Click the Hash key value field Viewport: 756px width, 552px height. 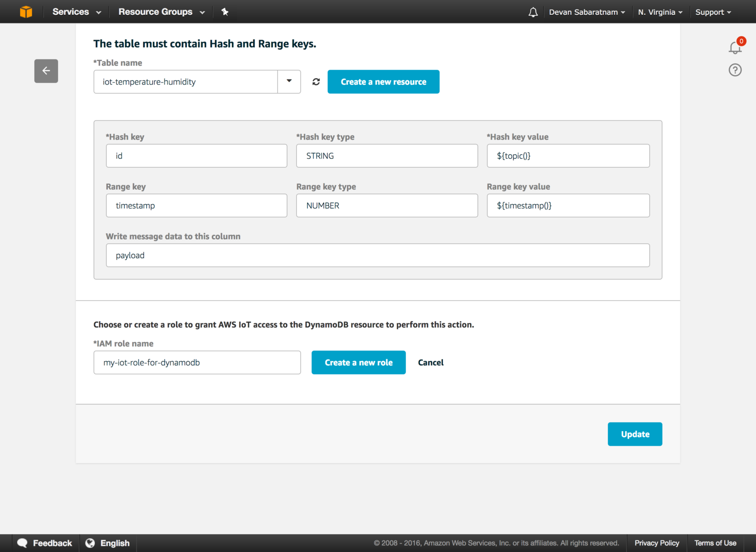[568, 156]
